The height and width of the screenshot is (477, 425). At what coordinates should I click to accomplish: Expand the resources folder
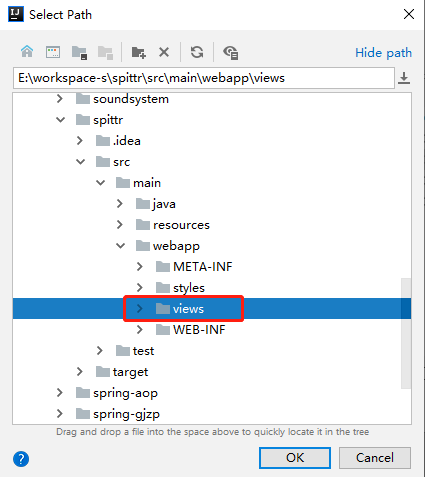pyautogui.click(x=120, y=225)
